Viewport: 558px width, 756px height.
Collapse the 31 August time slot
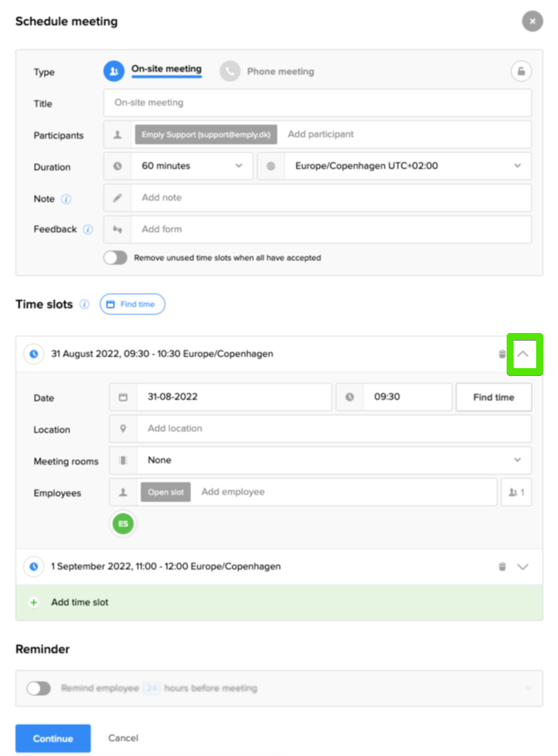[x=522, y=354]
